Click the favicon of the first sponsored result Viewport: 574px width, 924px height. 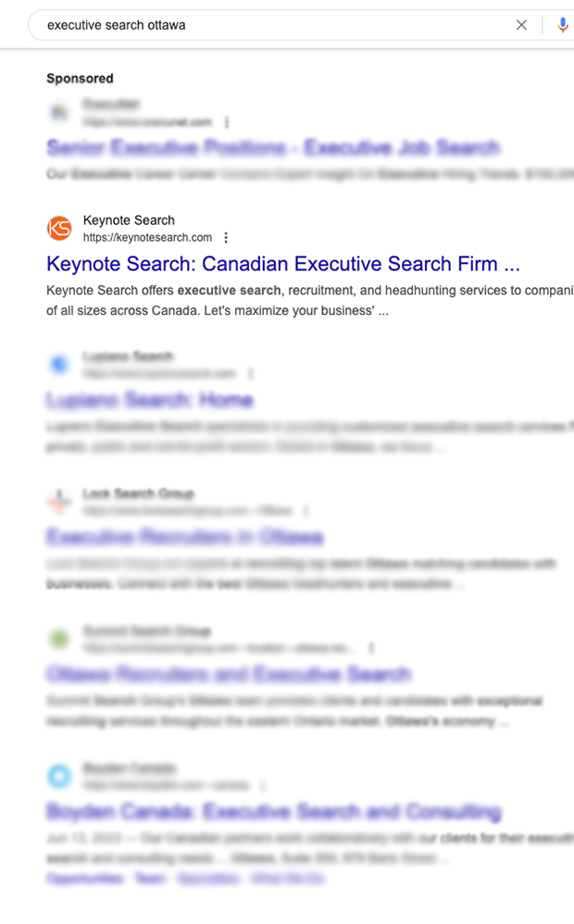[x=59, y=113]
